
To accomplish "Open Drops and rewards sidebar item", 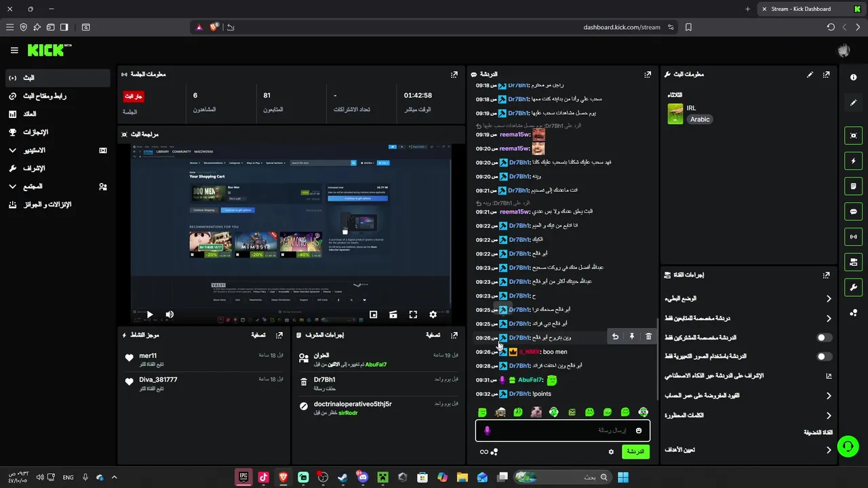I will click(57, 205).
